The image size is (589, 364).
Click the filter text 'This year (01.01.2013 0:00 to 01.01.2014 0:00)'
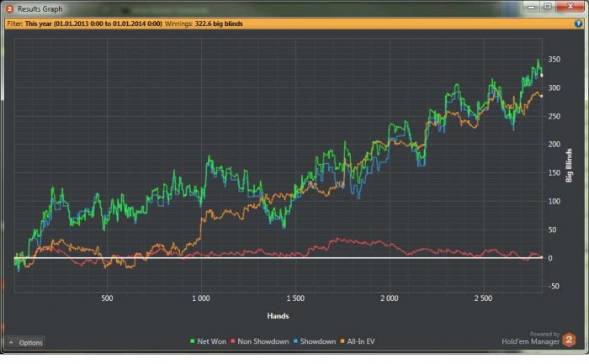(93, 24)
